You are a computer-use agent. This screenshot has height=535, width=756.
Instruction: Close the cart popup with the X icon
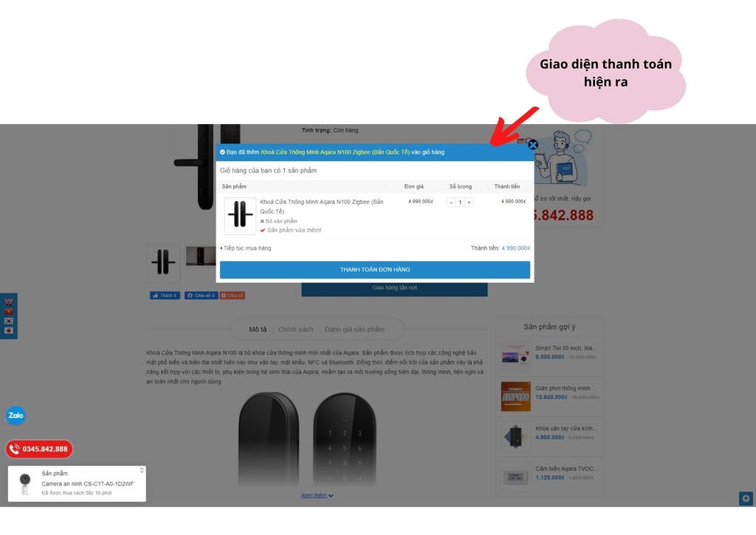[x=532, y=145]
